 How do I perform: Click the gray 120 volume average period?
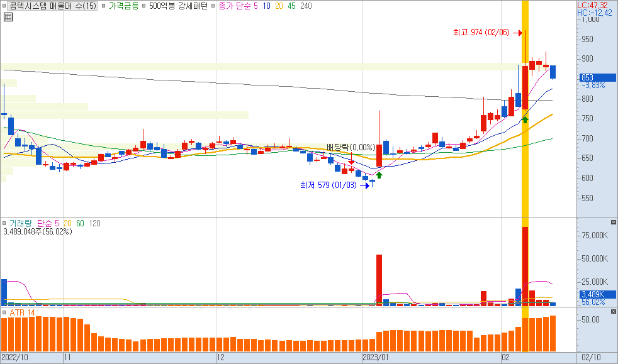(94, 224)
